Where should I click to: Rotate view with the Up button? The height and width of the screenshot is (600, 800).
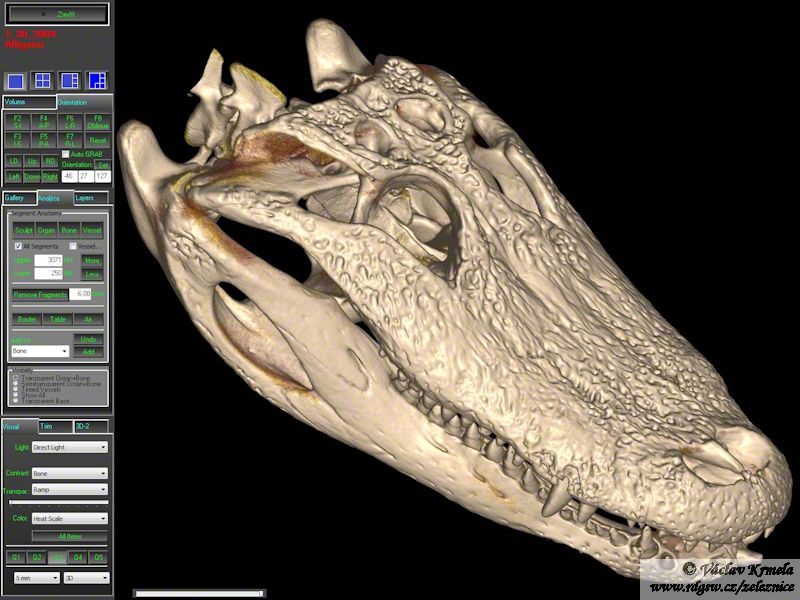32,161
